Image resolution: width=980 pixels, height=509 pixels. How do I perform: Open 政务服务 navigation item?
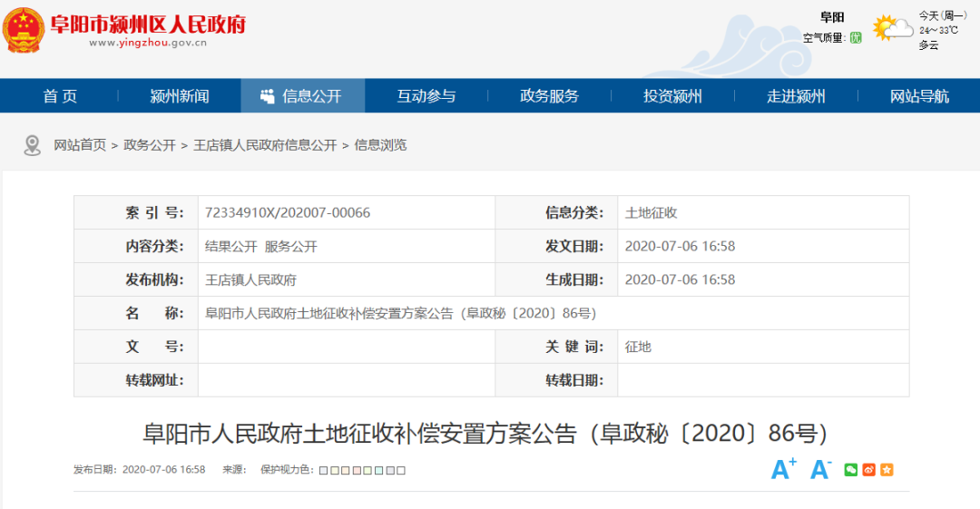[549, 96]
